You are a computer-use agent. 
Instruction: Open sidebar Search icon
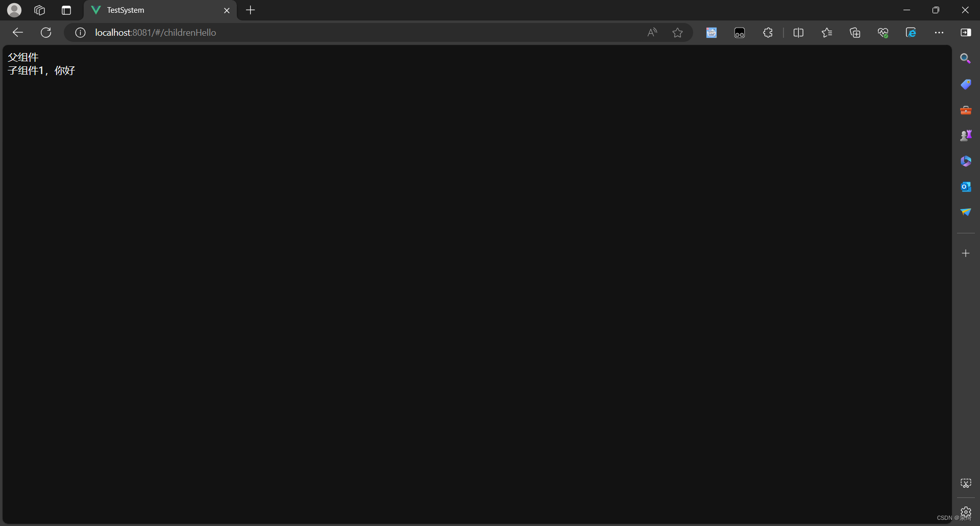[x=966, y=59]
